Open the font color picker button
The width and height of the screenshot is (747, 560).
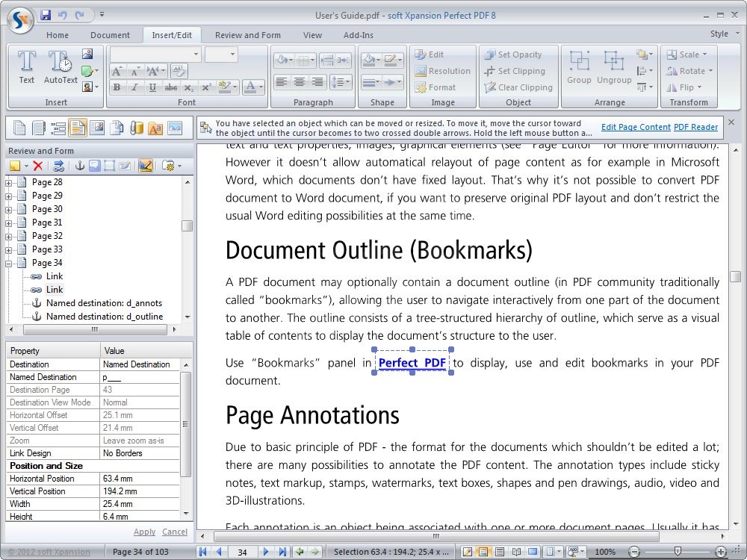[255, 87]
